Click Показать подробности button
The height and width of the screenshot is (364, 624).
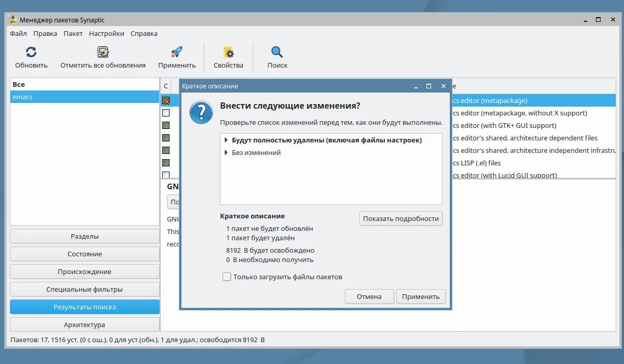click(x=401, y=218)
